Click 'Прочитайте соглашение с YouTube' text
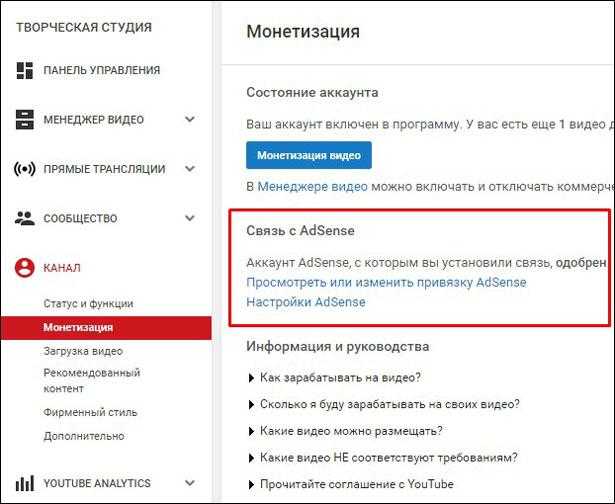This screenshot has width=615, height=504. (357, 484)
